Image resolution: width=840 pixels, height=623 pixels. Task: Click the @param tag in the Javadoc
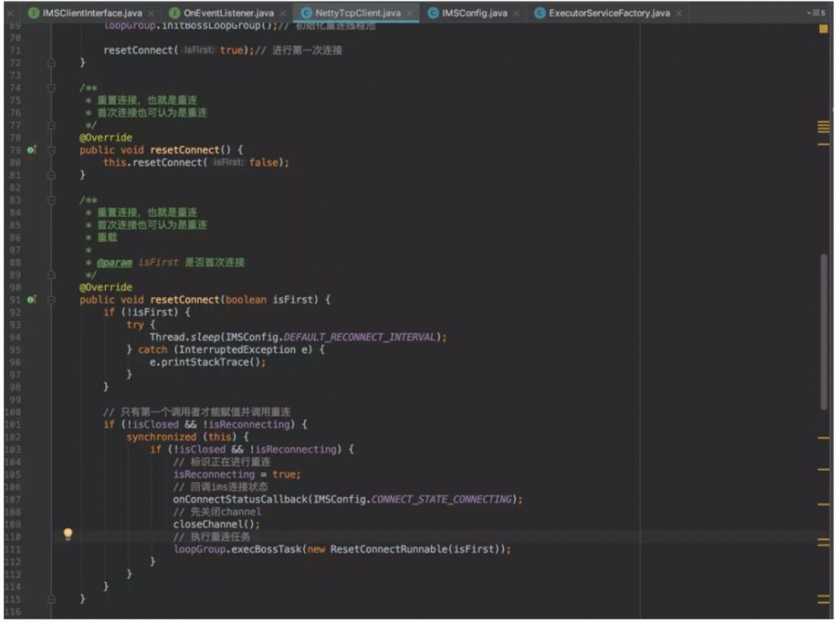pos(114,263)
